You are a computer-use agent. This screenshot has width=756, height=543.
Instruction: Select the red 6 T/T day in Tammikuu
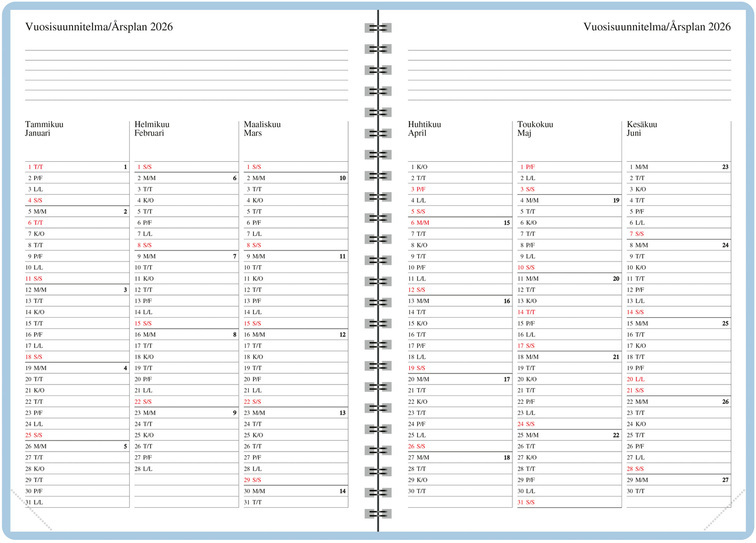pos(36,223)
